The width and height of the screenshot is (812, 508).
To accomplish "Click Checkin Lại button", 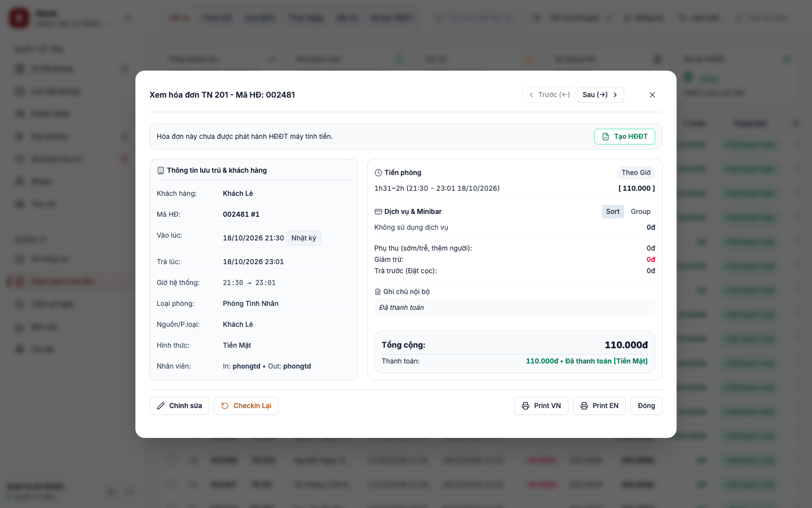I will [246, 406].
